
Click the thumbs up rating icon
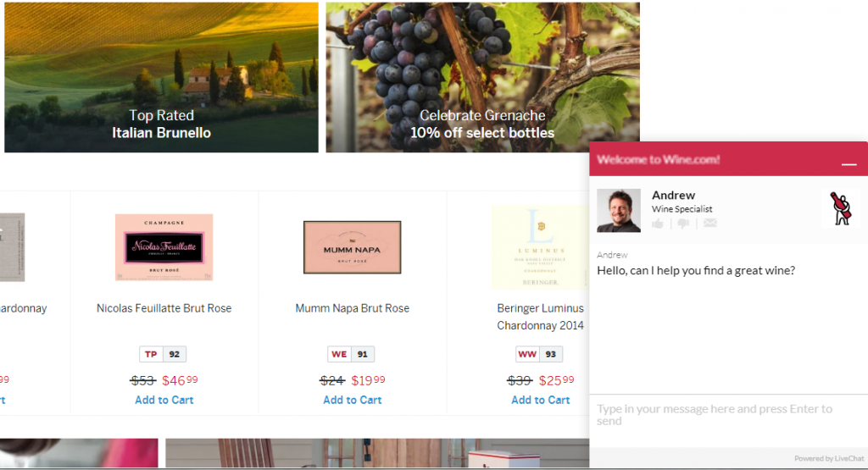(658, 224)
